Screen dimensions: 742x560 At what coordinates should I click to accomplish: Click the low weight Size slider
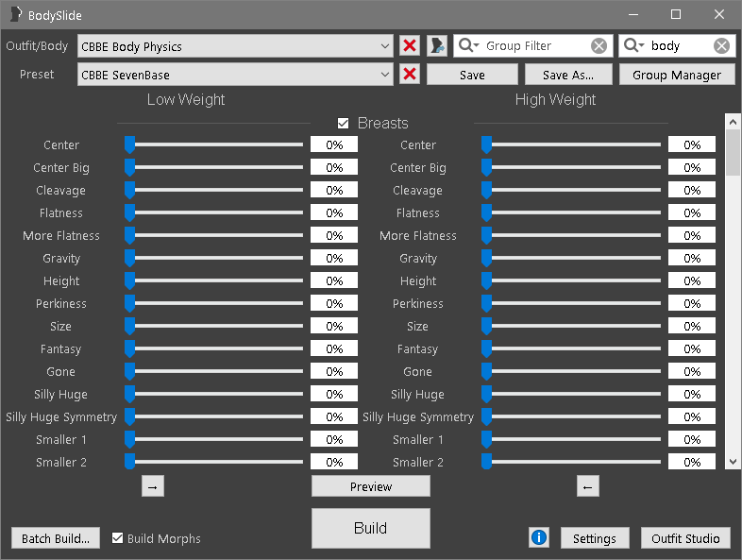pyautogui.click(x=214, y=326)
